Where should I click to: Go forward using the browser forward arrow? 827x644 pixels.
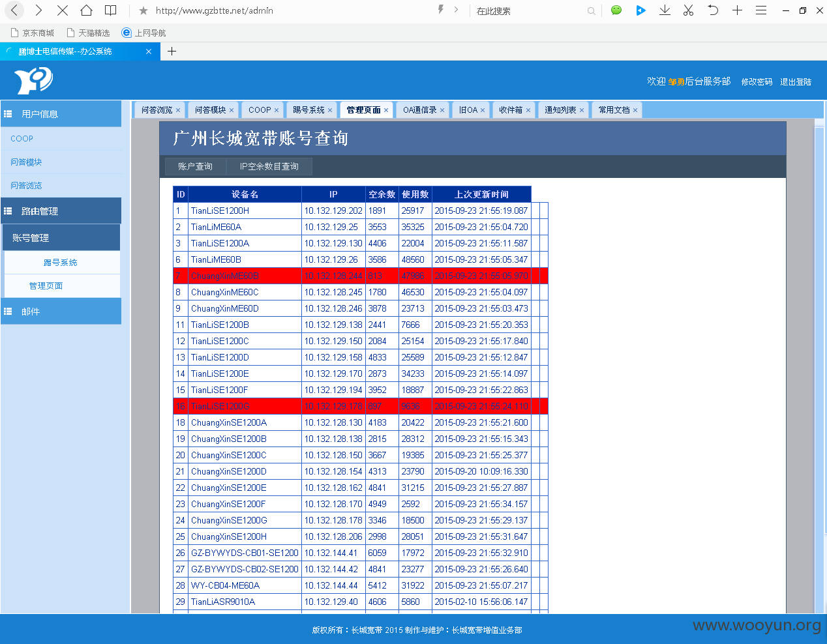click(x=38, y=10)
